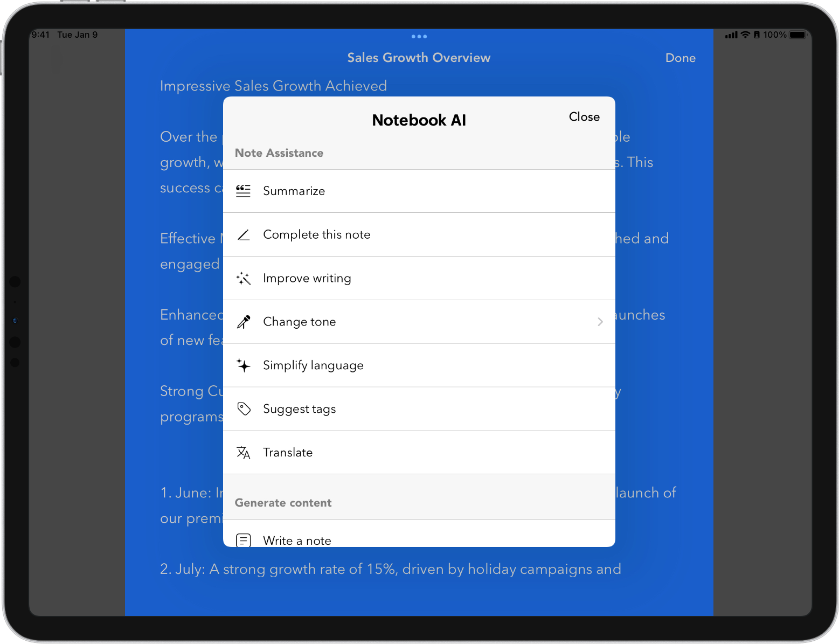Viewport: 839px width, 644px height.
Task: Choose Simplify language option
Action: pos(313,365)
